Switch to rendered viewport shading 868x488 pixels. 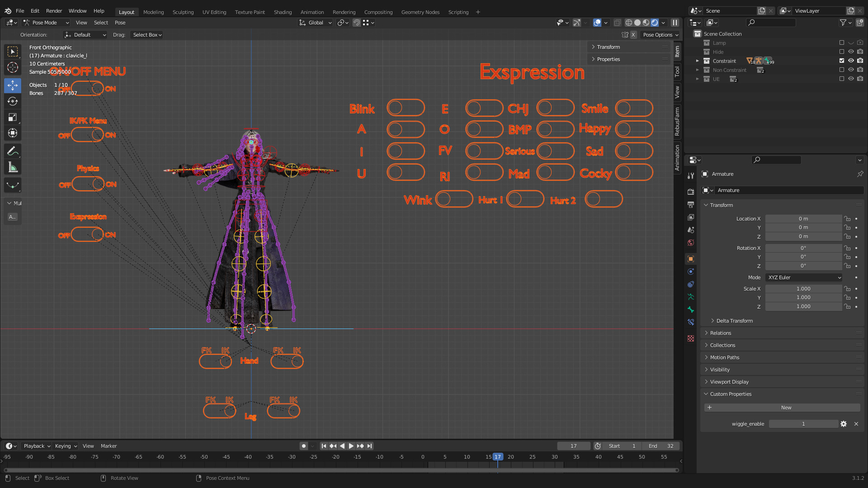655,23
